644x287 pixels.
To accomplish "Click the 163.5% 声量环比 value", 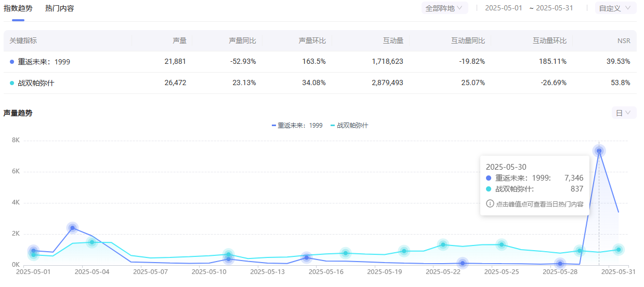I will (x=314, y=61).
